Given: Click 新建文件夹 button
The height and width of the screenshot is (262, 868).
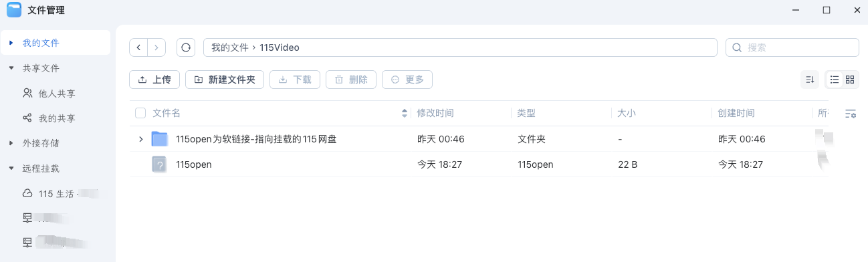Looking at the screenshot, I should coord(225,80).
